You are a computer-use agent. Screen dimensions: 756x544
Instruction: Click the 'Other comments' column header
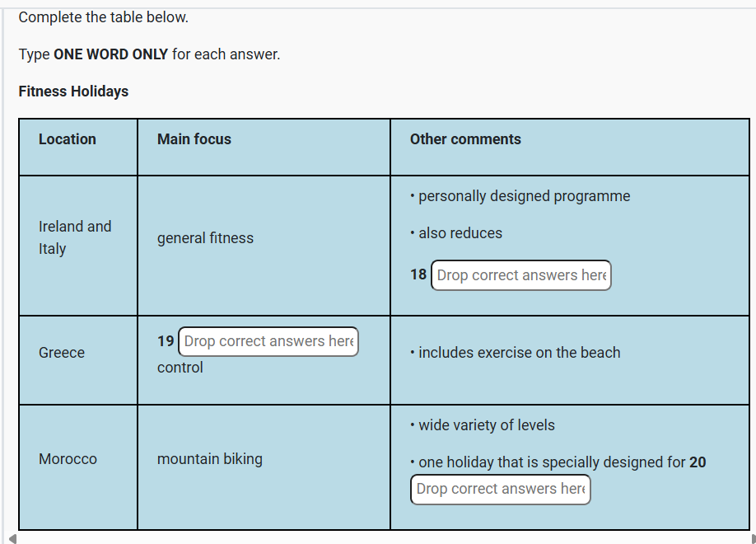tap(465, 139)
